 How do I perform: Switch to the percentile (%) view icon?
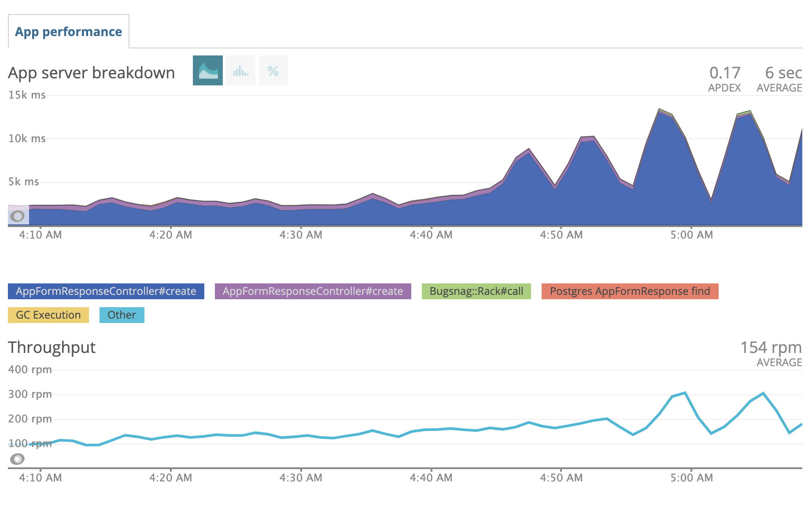pyautogui.click(x=273, y=70)
